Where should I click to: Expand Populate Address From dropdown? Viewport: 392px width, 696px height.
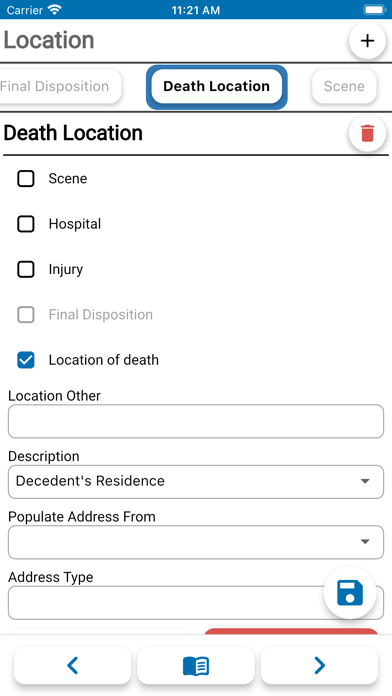click(196, 542)
